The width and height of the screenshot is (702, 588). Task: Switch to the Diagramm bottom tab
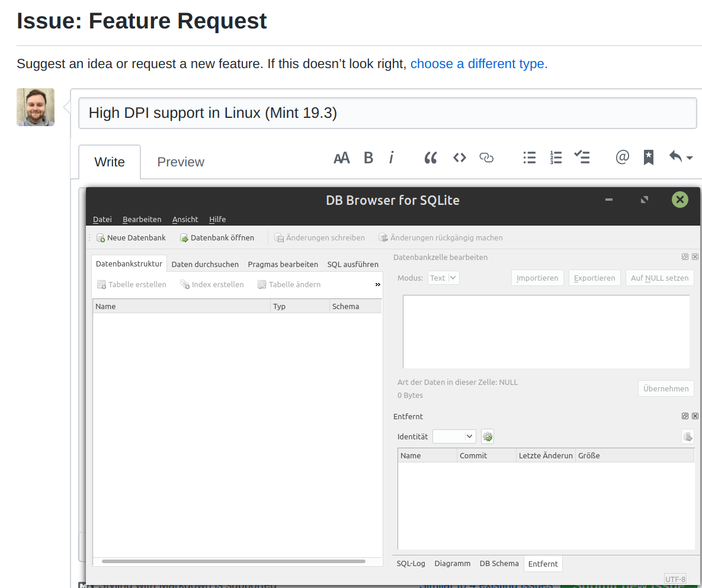tap(452, 564)
